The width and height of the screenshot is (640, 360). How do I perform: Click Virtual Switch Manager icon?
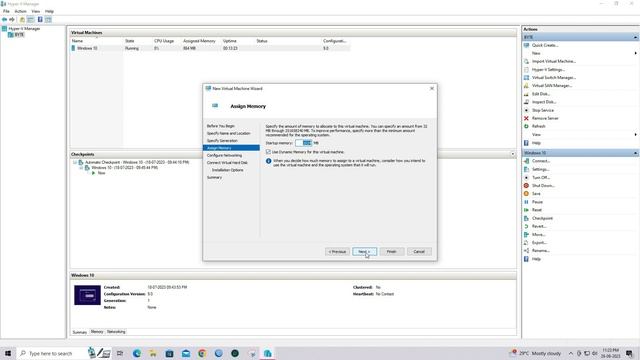coord(527,78)
